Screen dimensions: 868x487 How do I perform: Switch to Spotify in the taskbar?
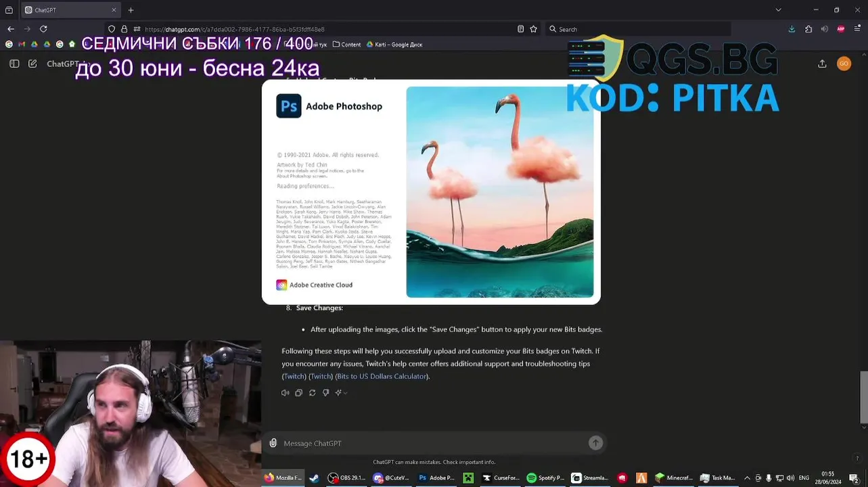(x=545, y=478)
